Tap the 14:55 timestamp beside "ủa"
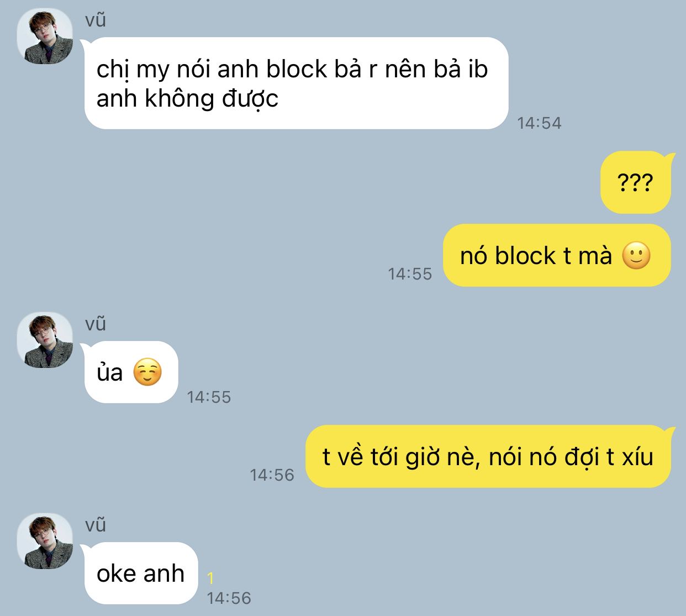Image resolution: width=686 pixels, height=616 pixels. point(209,397)
